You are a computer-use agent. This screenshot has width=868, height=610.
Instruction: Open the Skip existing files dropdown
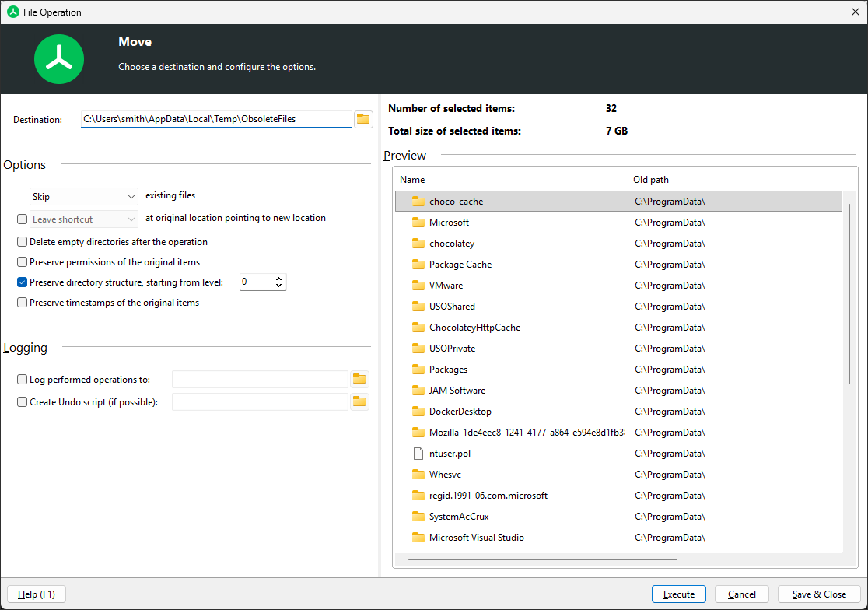coord(83,197)
